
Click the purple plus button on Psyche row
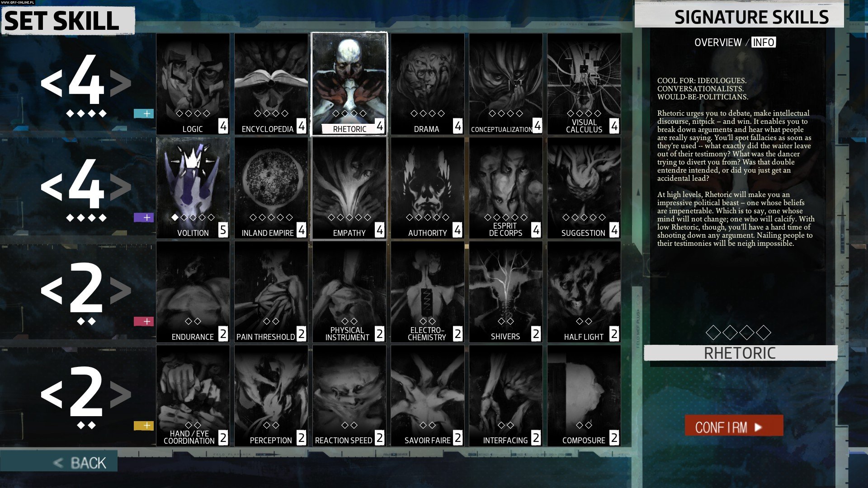(144, 218)
